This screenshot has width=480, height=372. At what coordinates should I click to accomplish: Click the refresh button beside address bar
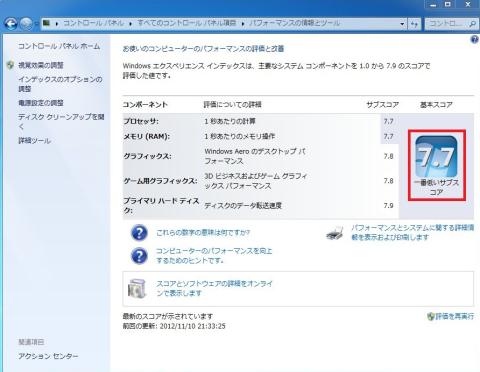pyautogui.click(x=414, y=24)
